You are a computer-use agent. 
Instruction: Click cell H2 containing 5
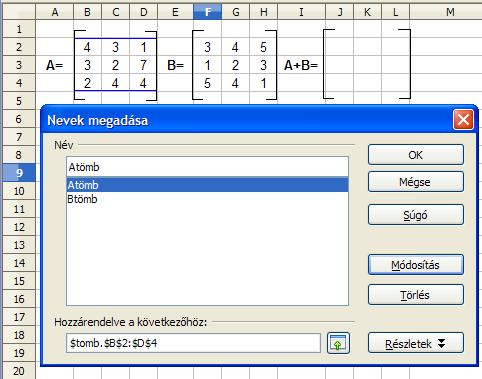click(x=263, y=47)
